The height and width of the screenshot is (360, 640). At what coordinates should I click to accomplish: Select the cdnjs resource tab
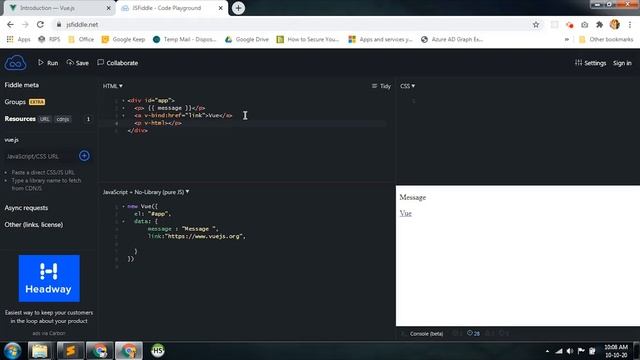coord(63,119)
